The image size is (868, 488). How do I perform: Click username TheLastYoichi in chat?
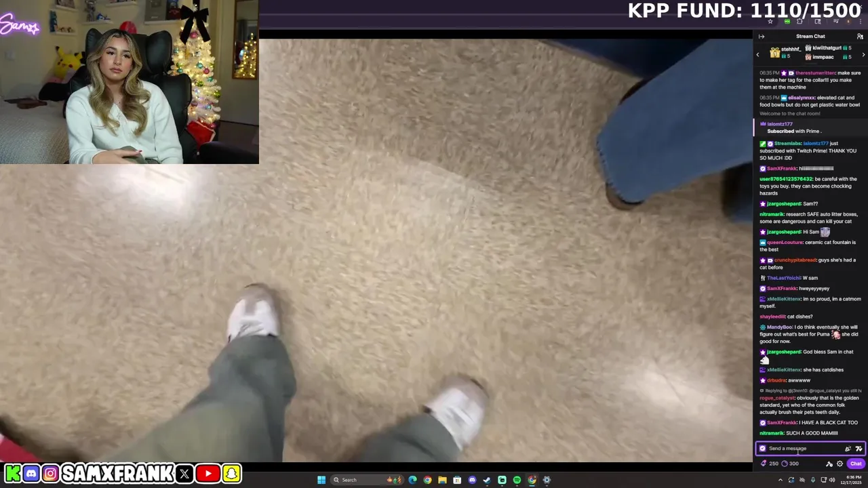[x=783, y=278]
